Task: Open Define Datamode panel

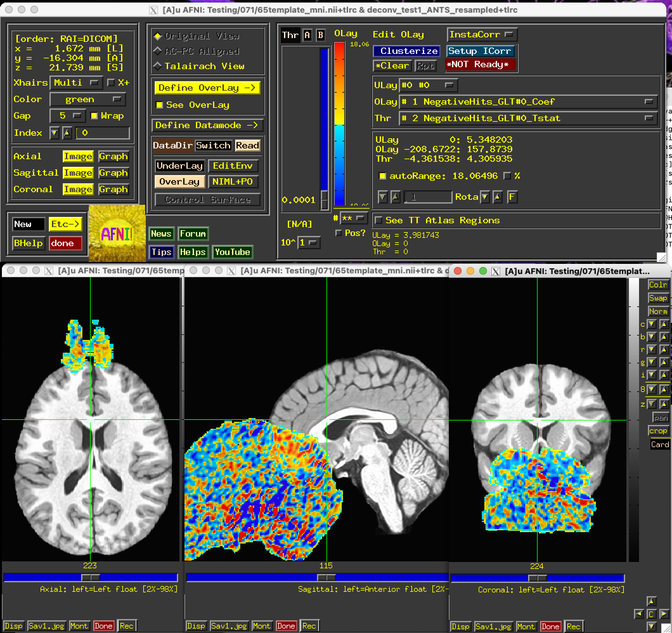Action: pyautogui.click(x=207, y=125)
